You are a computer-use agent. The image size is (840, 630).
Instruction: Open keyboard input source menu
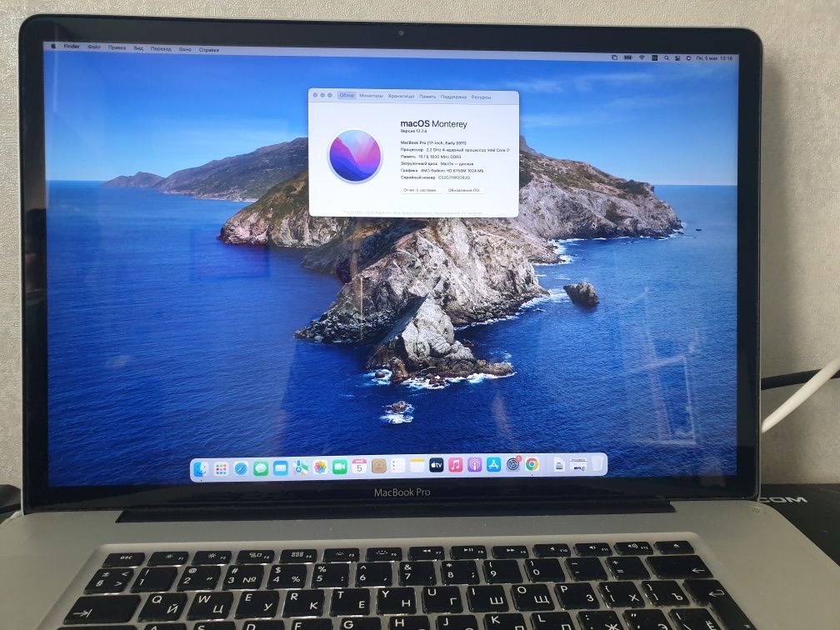click(654, 57)
